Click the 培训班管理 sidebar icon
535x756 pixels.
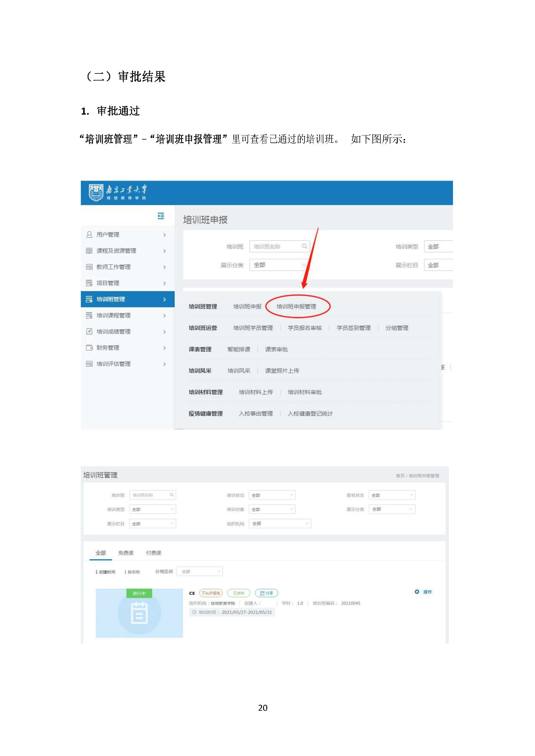[x=89, y=299]
